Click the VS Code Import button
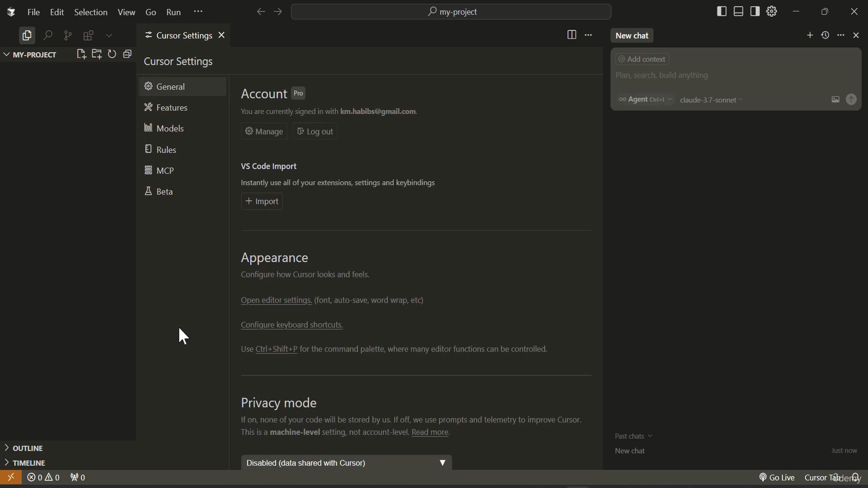Image resolution: width=868 pixels, height=488 pixels. pyautogui.click(x=262, y=202)
